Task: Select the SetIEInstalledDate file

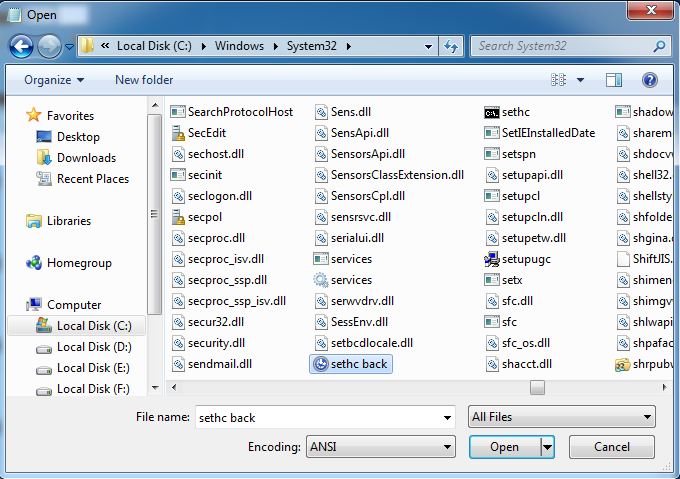Action: (x=539, y=133)
